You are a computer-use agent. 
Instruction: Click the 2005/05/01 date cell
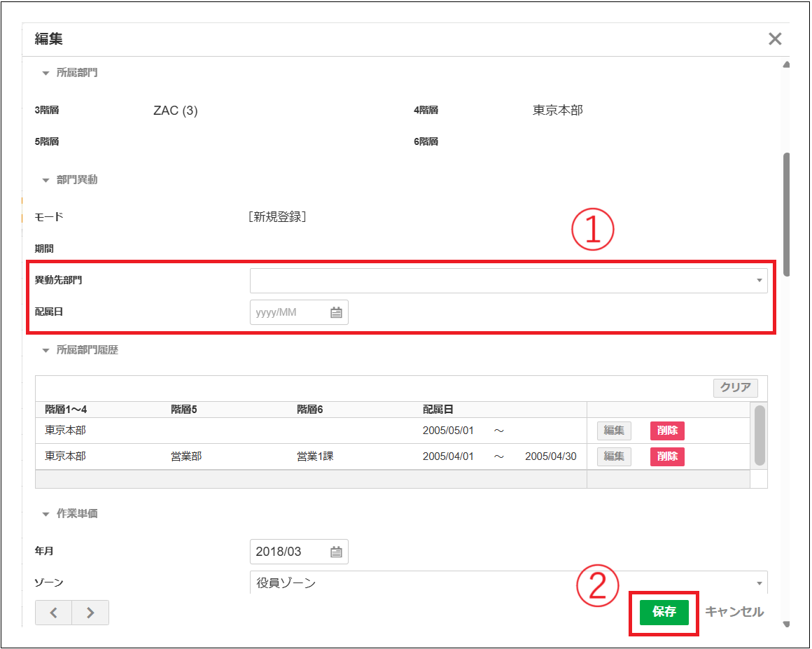[448, 431]
